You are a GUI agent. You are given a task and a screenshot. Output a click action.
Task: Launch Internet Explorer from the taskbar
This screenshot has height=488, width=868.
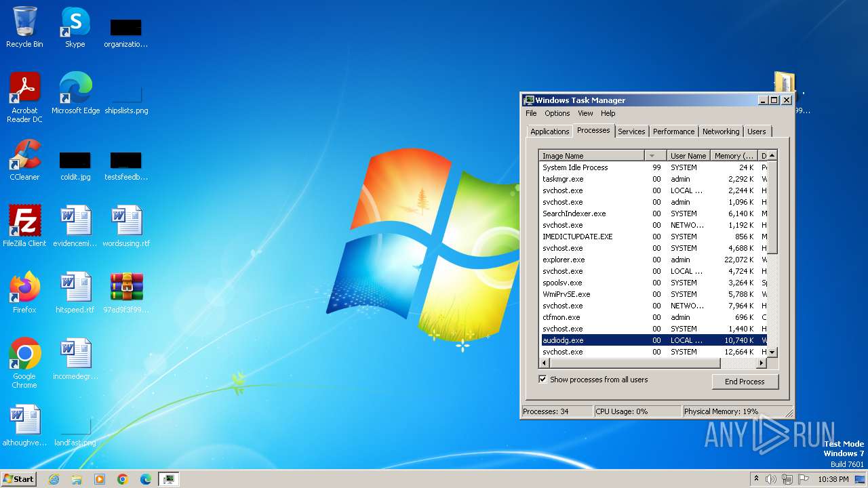click(54, 479)
